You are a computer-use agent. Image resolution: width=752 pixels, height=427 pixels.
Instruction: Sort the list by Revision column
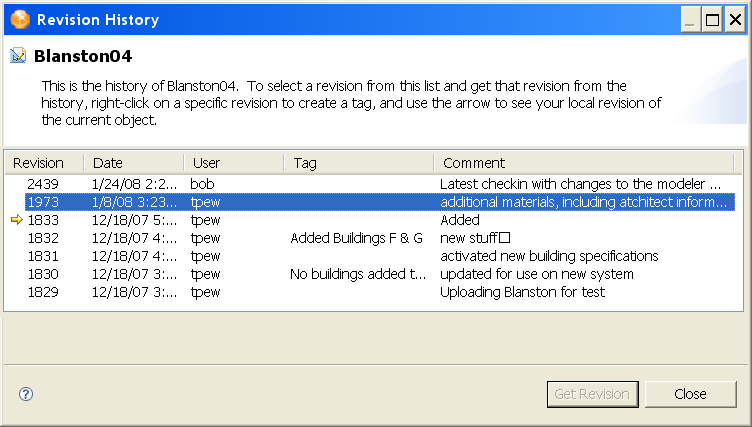coord(38,163)
